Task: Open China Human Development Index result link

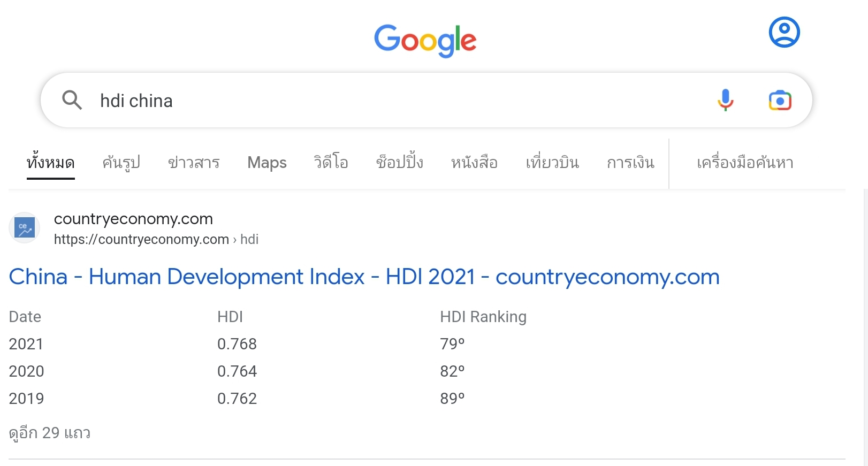Action: click(364, 277)
